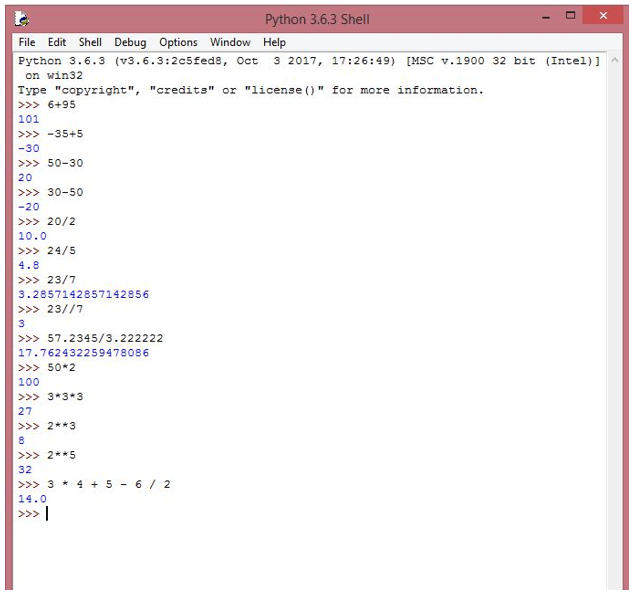Screen dimensions: 634x595
Task: Click the result 17.762432259478086
Action: click(x=84, y=353)
